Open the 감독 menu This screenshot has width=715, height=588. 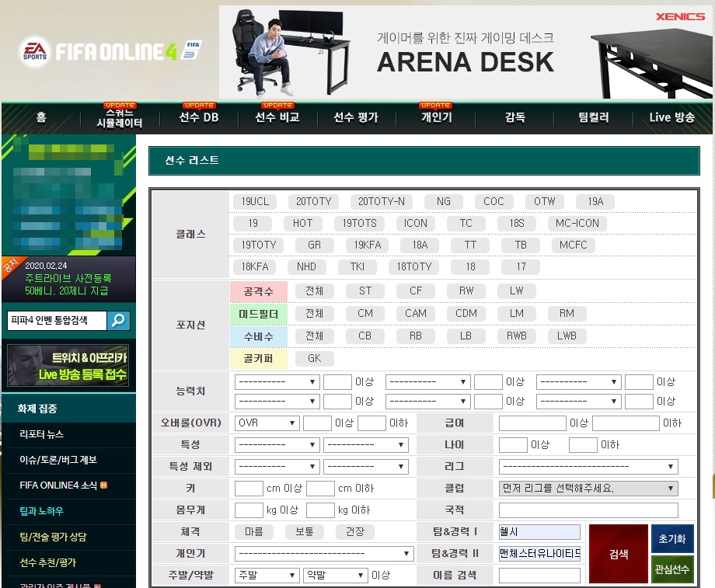click(514, 117)
